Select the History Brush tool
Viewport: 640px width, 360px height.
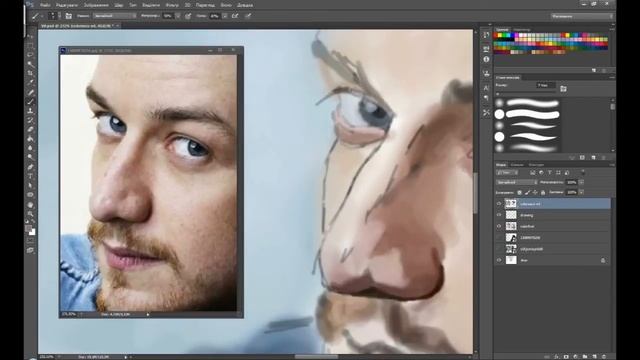30,120
